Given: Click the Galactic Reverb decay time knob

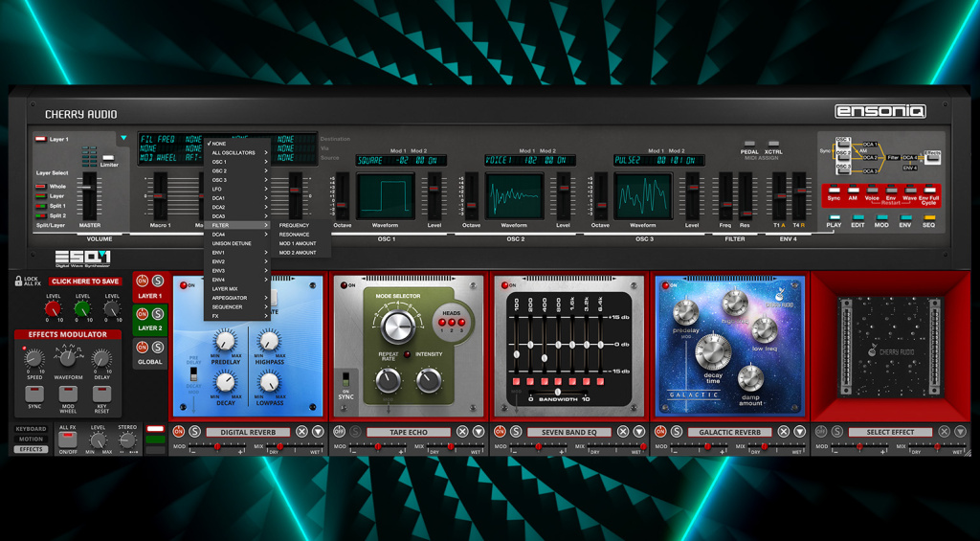Looking at the screenshot, I should click(713, 351).
